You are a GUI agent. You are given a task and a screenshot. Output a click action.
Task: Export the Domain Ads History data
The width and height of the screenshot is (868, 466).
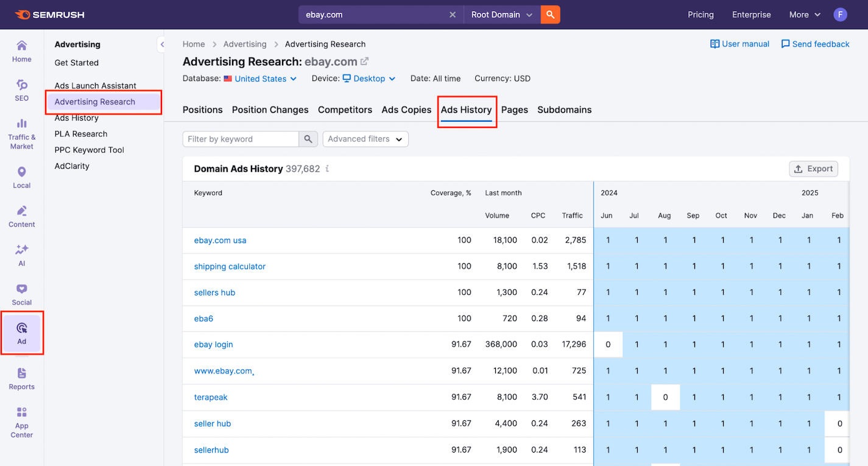click(x=813, y=169)
